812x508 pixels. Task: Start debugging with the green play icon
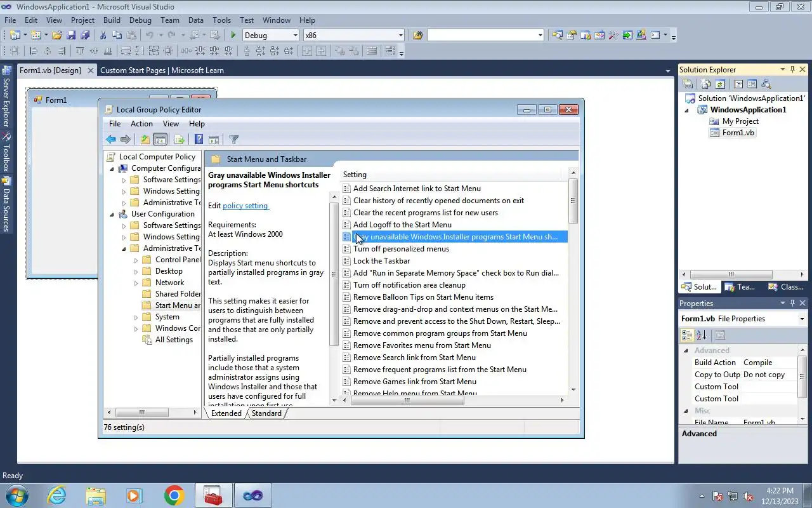coord(233,36)
